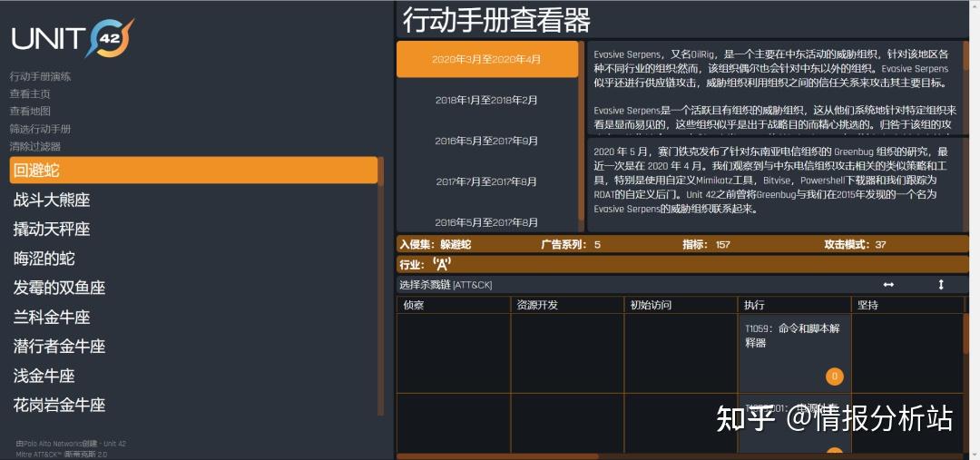Click the orange 0 badge under T1059
The height and width of the screenshot is (460, 980).
tap(835, 377)
